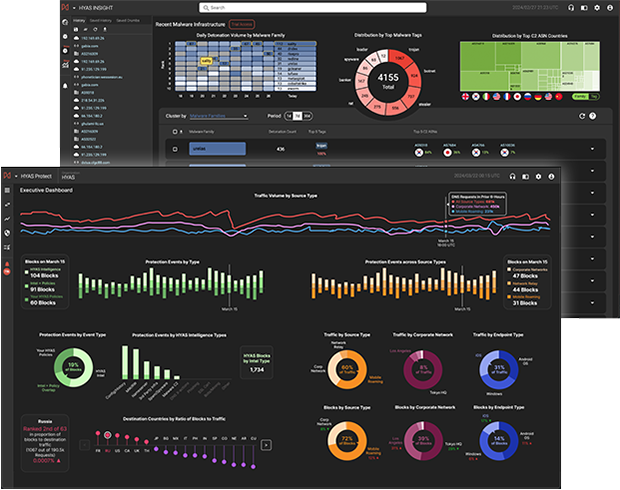Toggle the legend box for 91 Blocks
The image size is (620, 490).
pos(26,286)
